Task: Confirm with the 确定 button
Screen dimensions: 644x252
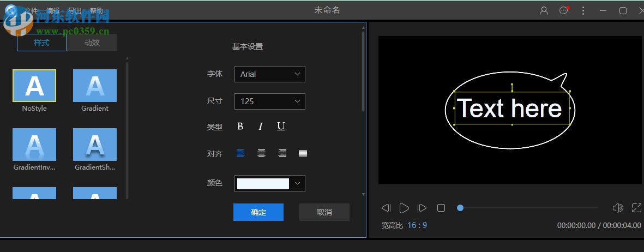Action: pyautogui.click(x=258, y=212)
